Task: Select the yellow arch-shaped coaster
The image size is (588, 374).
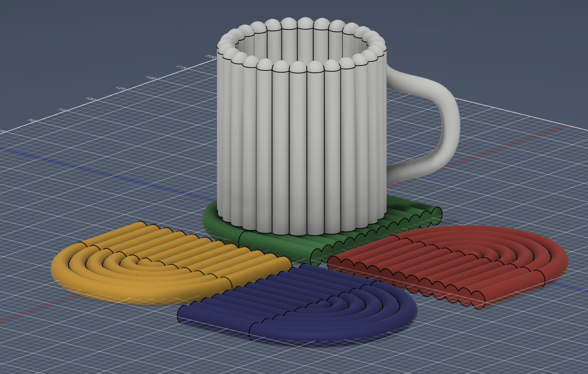Action: [x=171, y=263]
